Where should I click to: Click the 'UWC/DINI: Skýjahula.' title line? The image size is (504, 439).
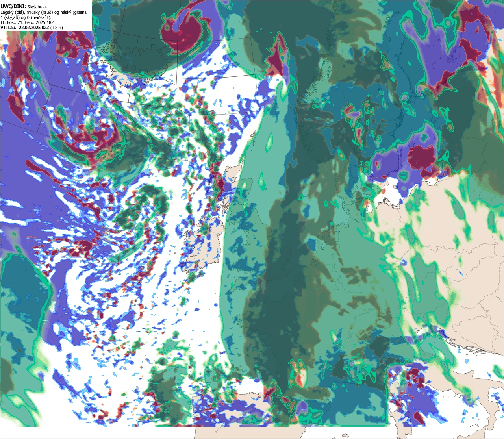(24, 7)
